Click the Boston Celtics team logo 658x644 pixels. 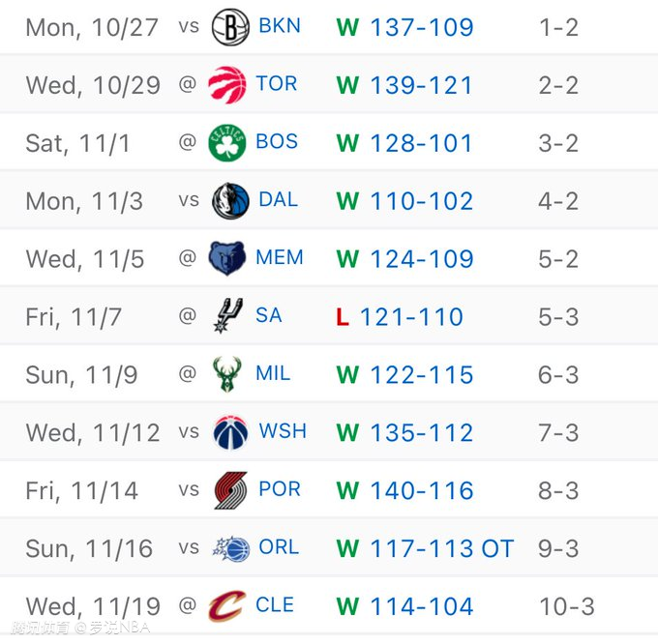226,143
